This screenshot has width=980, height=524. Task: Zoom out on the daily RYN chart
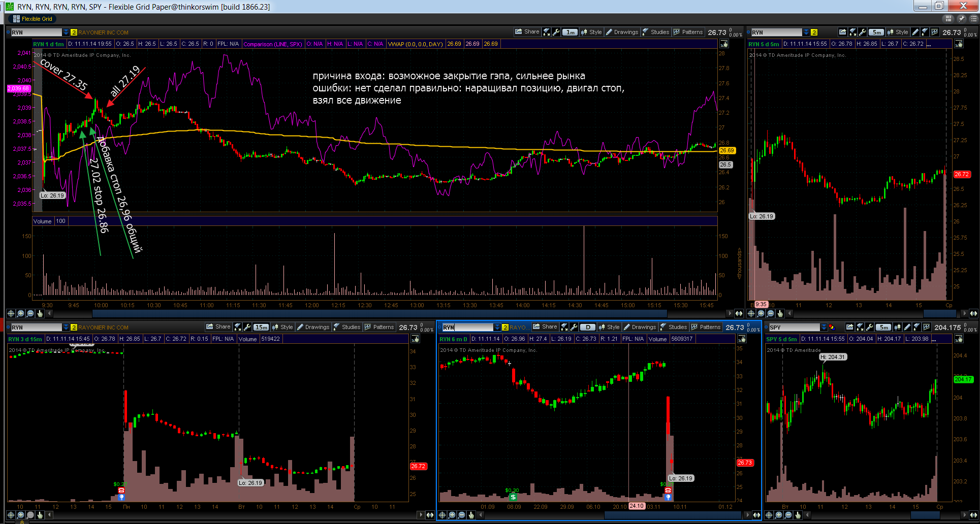tap(461, 515)
